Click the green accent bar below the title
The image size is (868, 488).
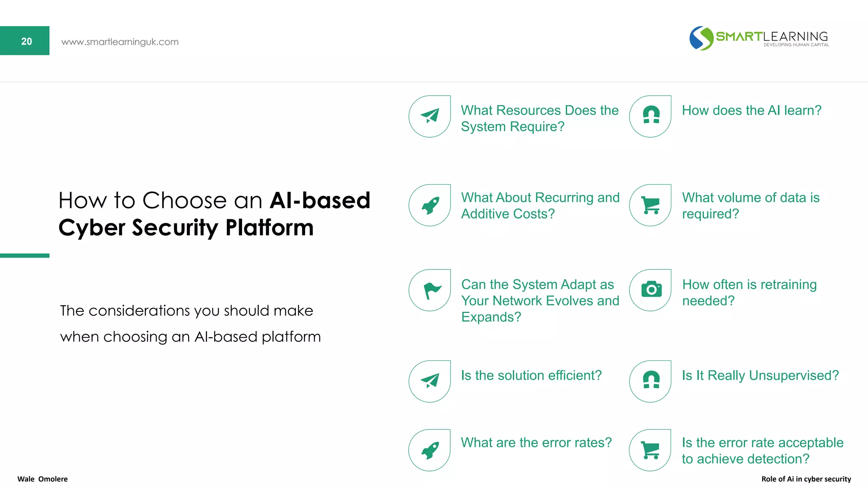pos(25,255)
